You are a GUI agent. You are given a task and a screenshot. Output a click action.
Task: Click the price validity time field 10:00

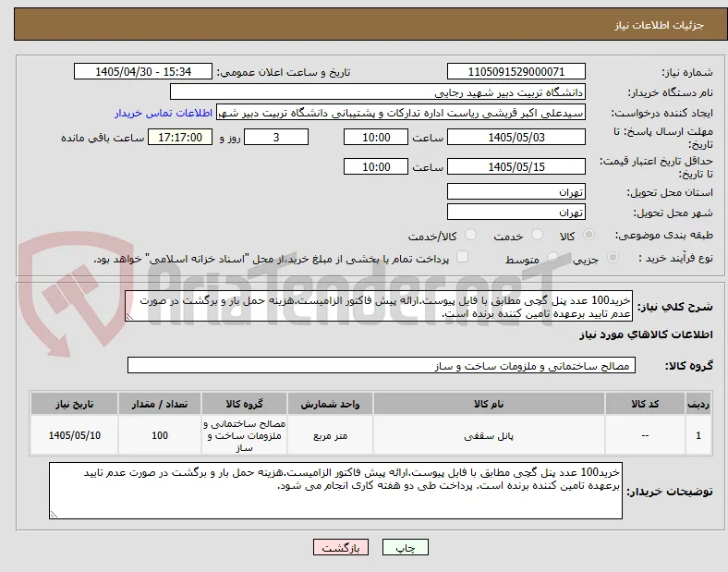pos(376,166)
